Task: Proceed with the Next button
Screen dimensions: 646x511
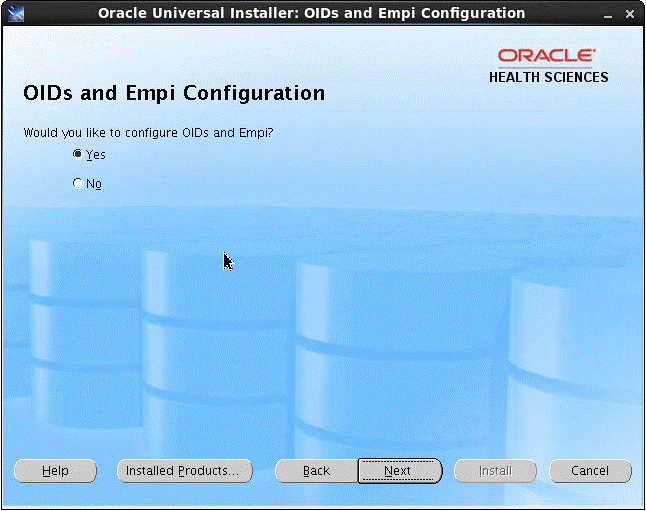Action: point(400,471)
